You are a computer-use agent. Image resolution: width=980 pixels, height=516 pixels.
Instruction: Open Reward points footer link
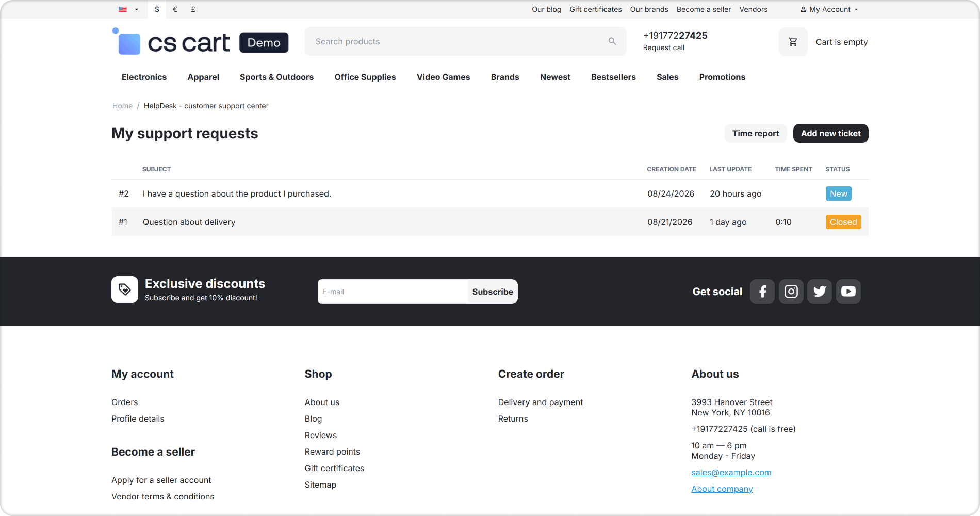[x=332, y=451]
